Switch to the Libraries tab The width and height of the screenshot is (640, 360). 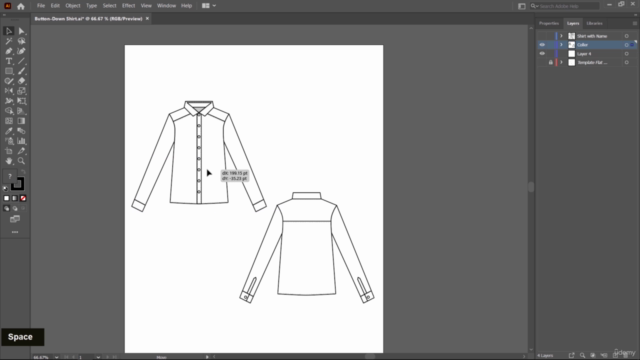pyautogui.click(x=594, y=23)
